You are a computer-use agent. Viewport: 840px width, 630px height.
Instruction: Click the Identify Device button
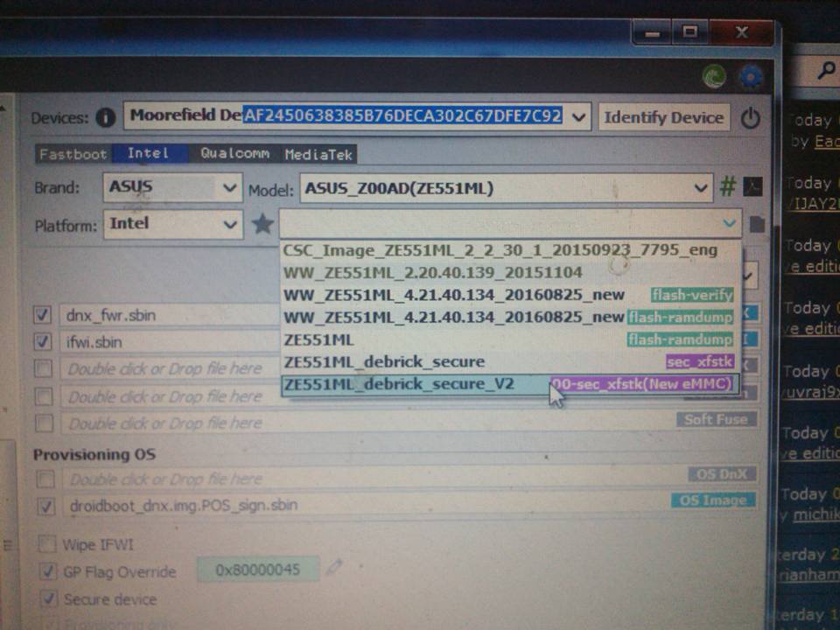(x=664, y=117)
